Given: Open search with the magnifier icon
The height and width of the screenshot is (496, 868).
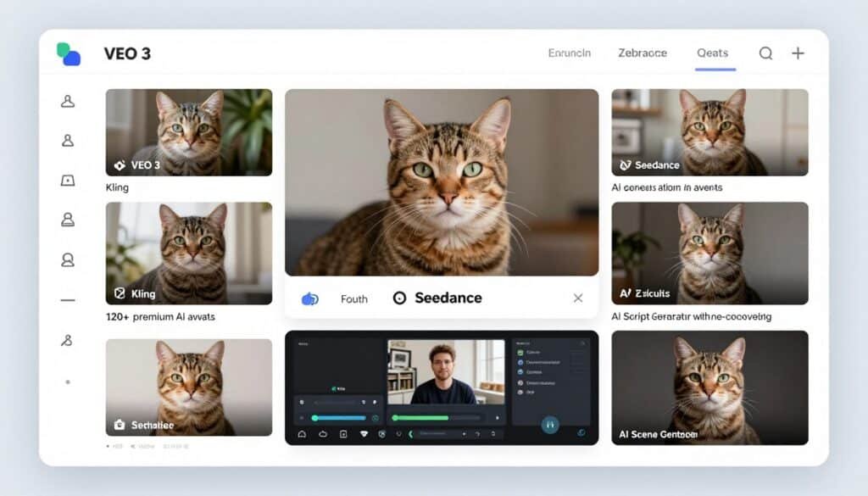Looking at the screenshot, I should coord(765,53).
